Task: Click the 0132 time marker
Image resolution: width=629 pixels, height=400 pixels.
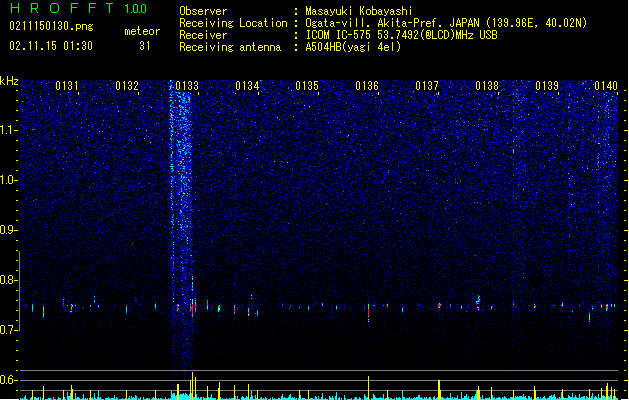Action: [127, 86]
